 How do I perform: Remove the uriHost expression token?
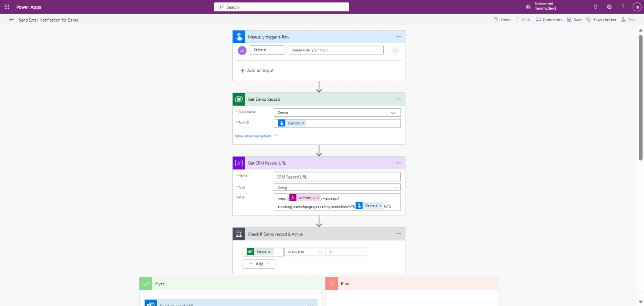(317, 198)
